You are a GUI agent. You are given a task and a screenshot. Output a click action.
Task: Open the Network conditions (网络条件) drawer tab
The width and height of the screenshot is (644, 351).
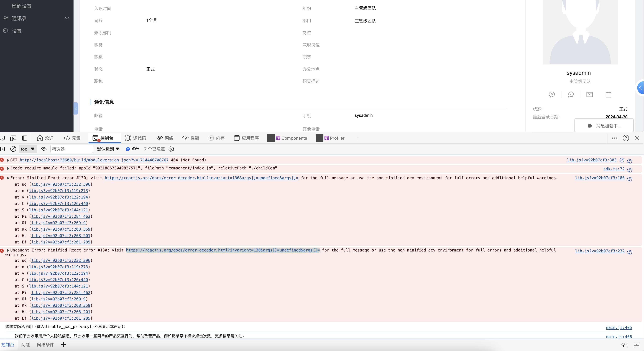[45, 345]
